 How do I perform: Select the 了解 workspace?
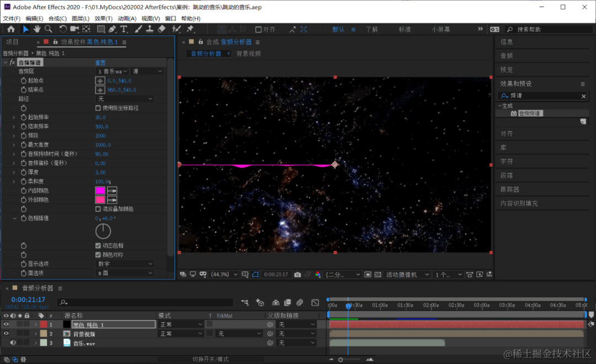pyautogui.click(x=372, y=29)
